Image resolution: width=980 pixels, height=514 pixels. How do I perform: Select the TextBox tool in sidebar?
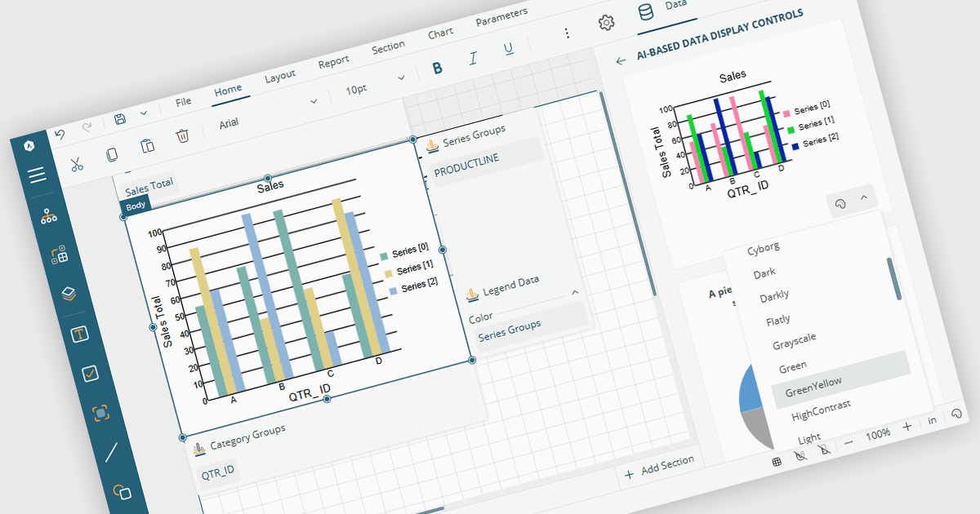pos(80,335)
